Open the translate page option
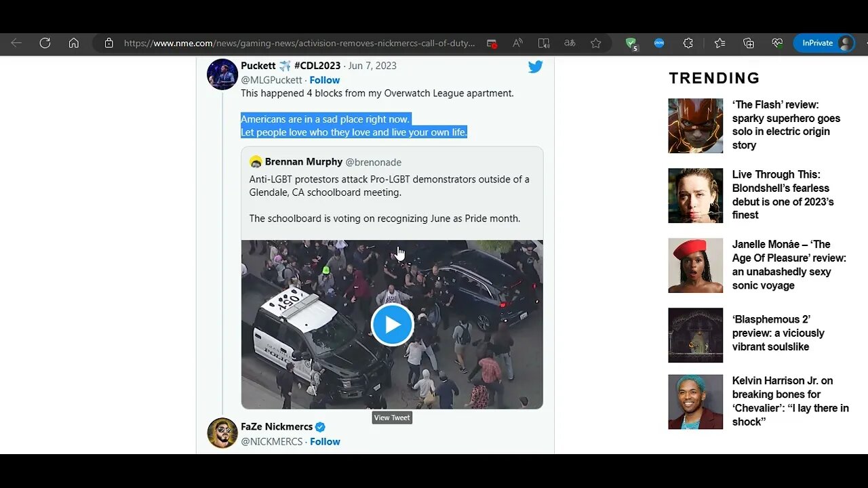The width and height of the screenshot is (868, 488). click(570, 43)
